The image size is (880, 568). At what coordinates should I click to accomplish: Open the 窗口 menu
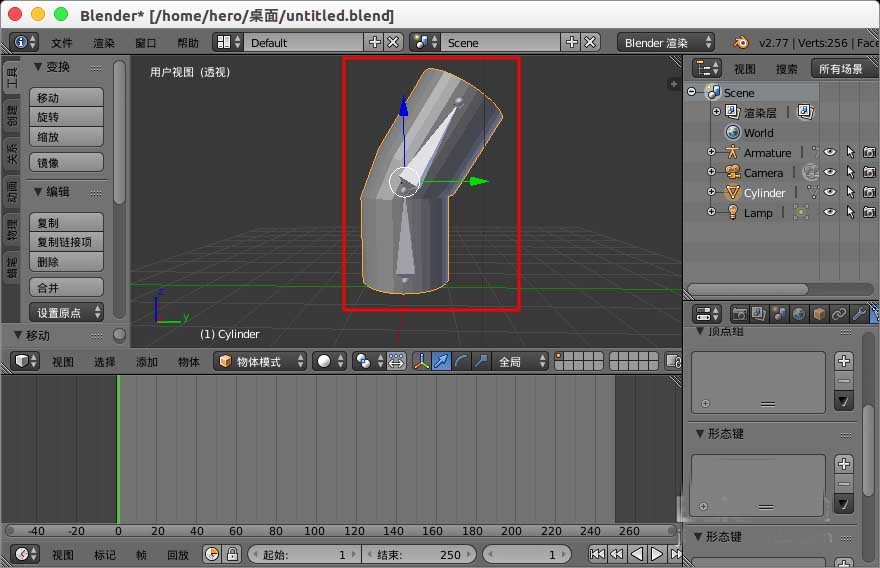click(146, 43)
